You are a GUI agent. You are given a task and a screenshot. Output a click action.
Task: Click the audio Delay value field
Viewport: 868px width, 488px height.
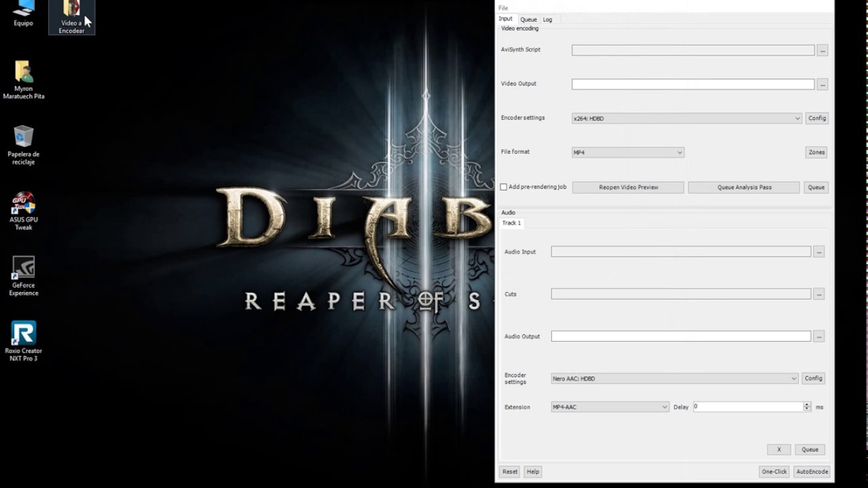(748, 407)
